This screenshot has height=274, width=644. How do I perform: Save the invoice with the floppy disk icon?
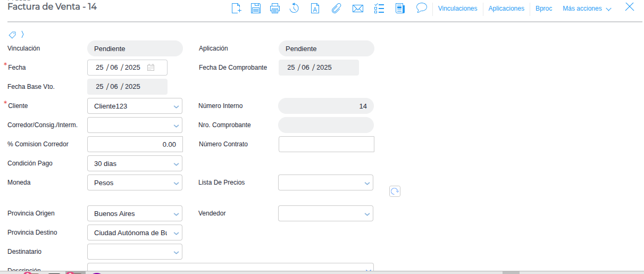(256, 8)
